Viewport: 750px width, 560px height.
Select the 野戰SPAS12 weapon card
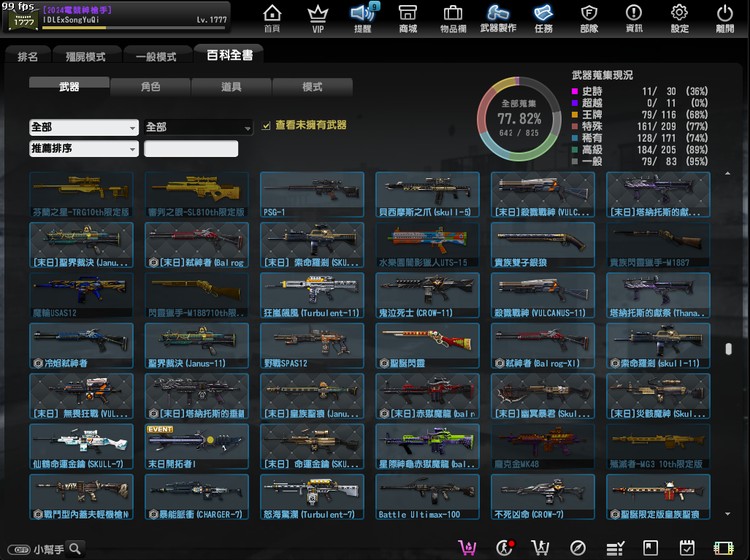tap(312, 346)
